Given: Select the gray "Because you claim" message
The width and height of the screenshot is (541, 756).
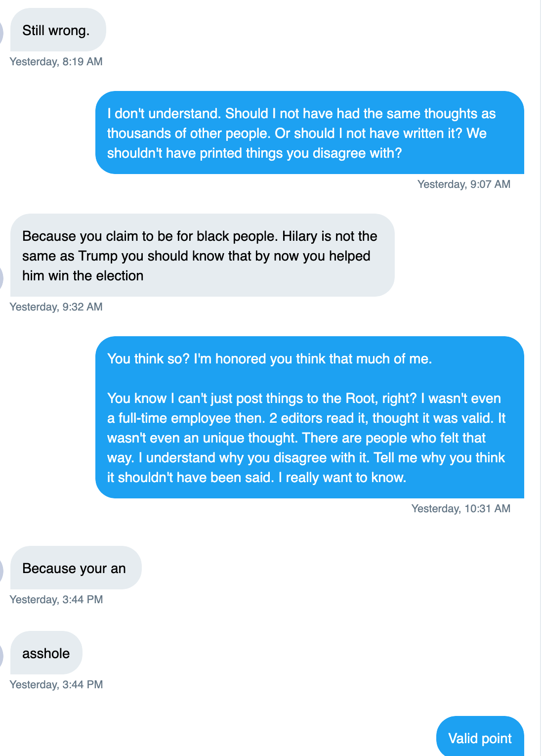Looking at the screenshot, I should click(x=202, y=256).
